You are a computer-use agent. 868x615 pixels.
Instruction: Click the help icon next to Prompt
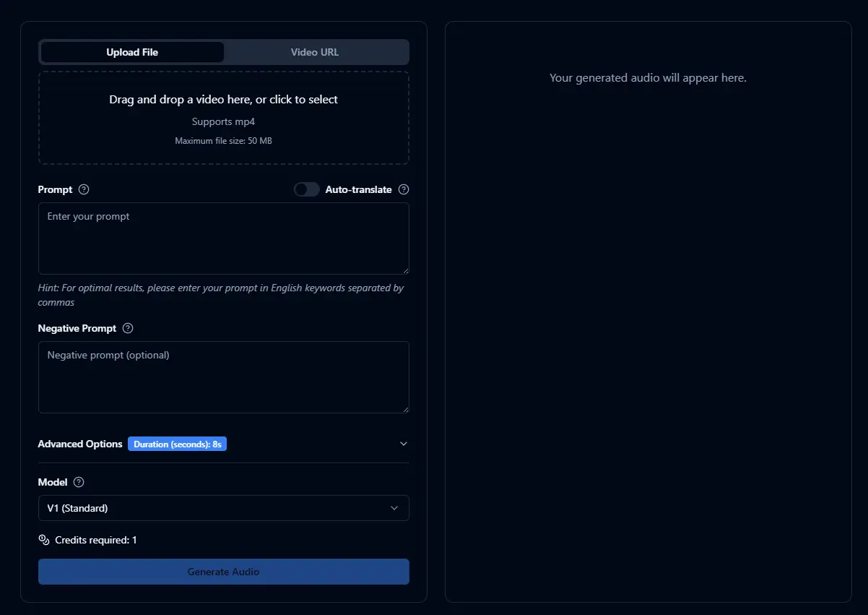[84, 189]
